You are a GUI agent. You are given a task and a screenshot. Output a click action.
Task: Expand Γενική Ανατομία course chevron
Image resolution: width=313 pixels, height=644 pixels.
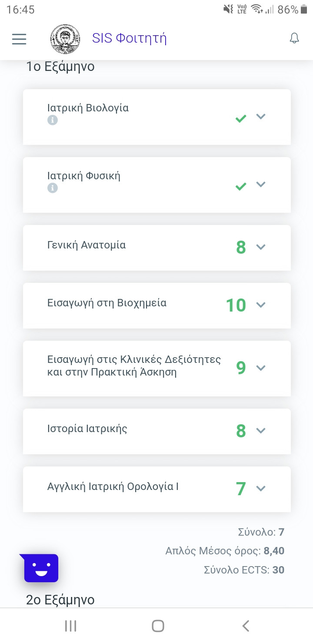261,247
